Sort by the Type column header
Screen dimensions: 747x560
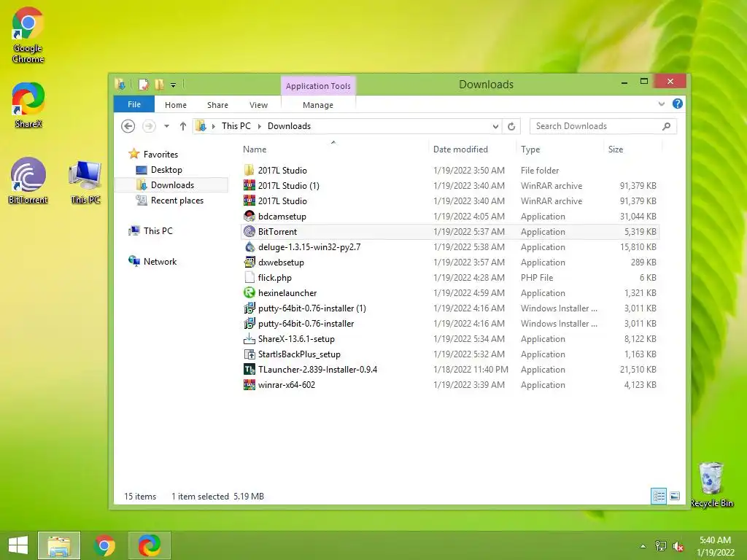(530, 149)
